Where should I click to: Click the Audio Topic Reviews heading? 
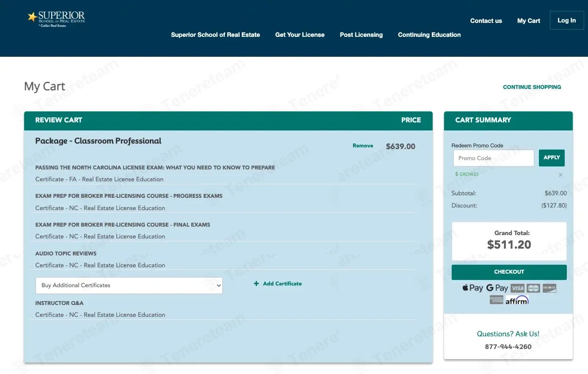click(66, 254)
